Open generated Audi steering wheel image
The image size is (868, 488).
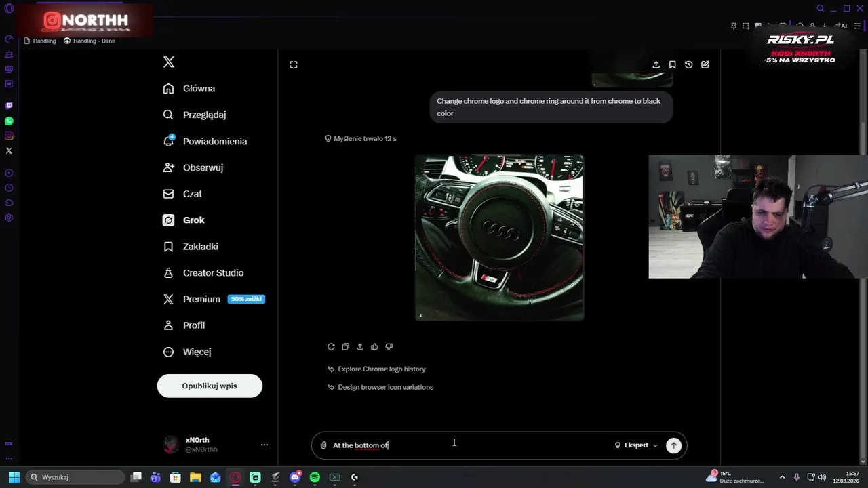pos(500,237)
